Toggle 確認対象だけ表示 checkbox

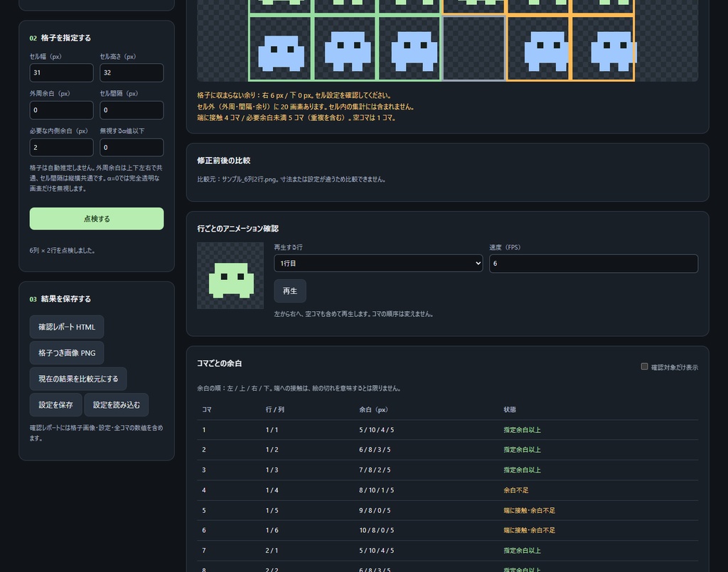[x=644, y=367]
